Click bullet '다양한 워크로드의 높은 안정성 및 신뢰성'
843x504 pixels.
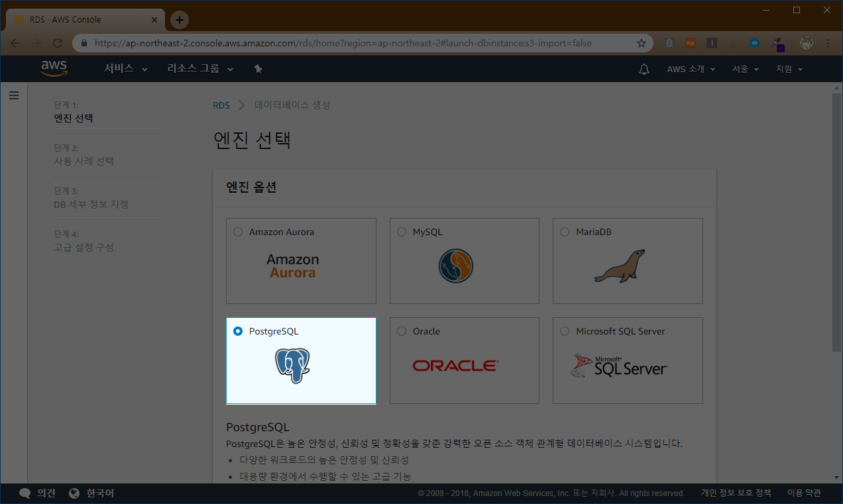[324, 460]
